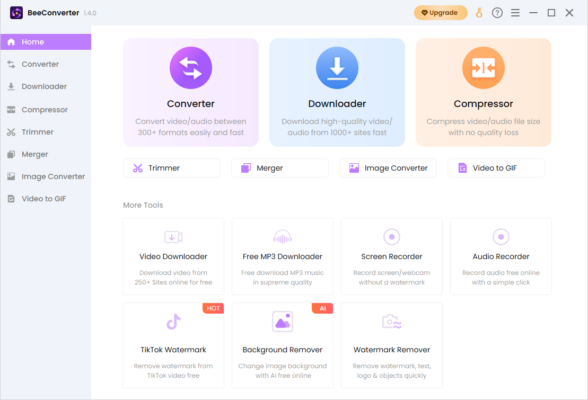Click the Downloader card title

point(337,104)
